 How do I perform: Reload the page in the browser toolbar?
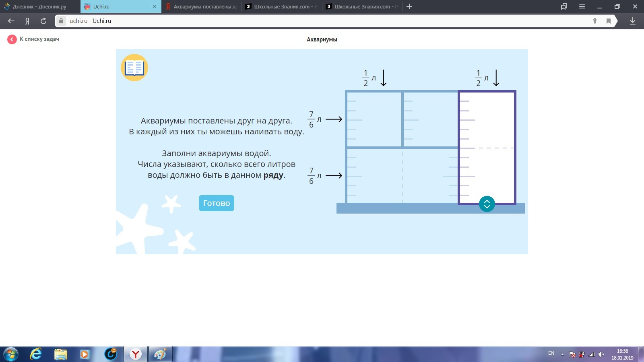pos(43,21)
